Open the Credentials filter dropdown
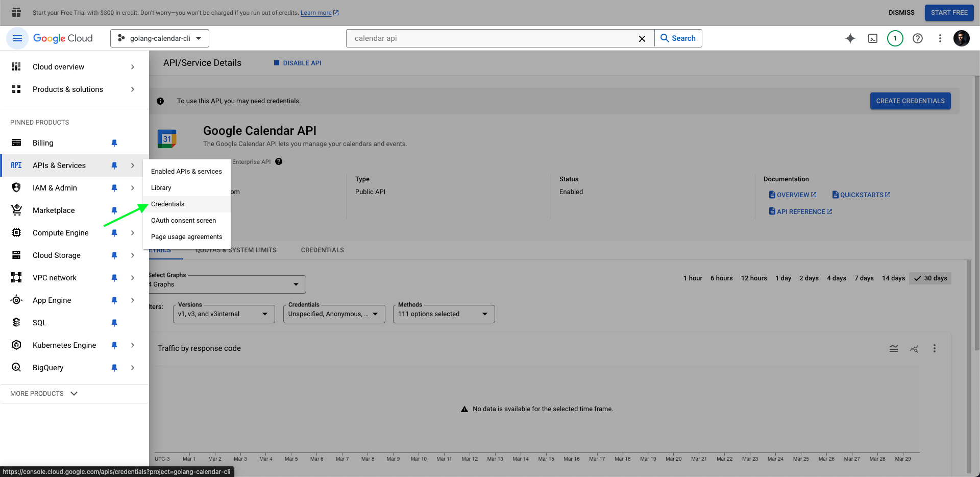 (334, 314)
